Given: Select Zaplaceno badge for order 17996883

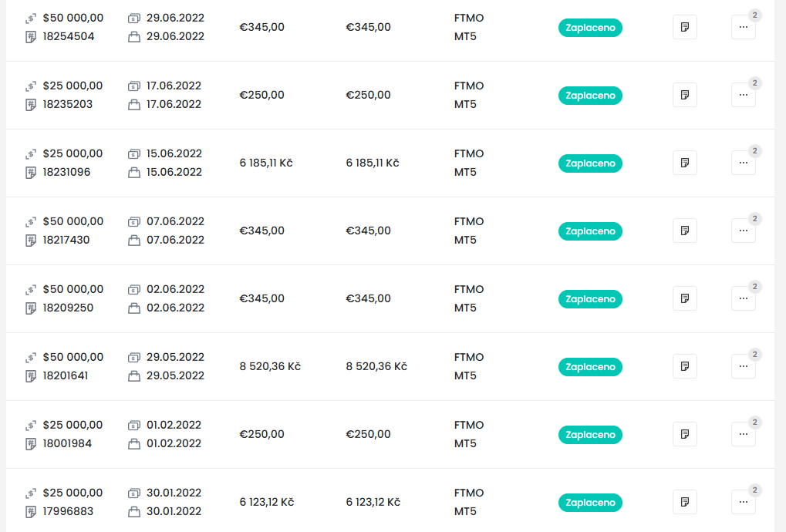Looking at the screenshot, I should point(590,503).
